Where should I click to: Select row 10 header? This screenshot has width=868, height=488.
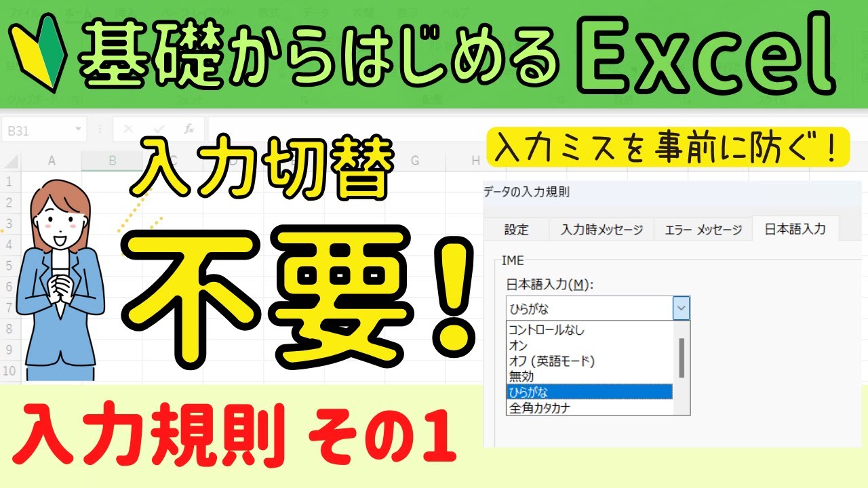coord(9,371)
